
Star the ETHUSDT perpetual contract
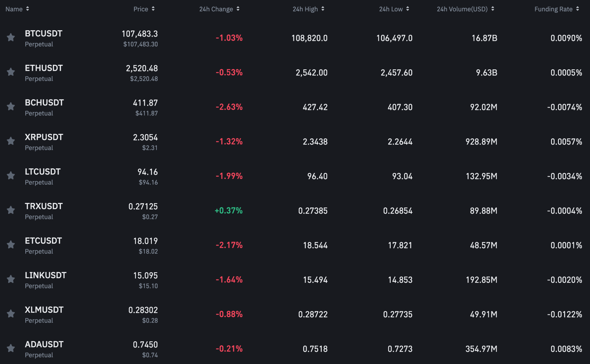coord(11,72)
